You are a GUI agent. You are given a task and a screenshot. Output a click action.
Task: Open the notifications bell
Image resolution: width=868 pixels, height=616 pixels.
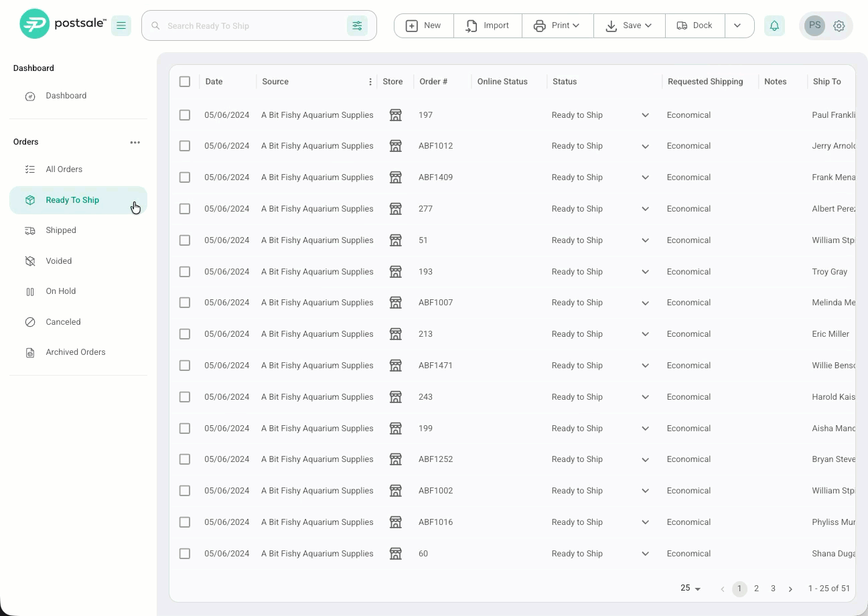click(774, 25)
